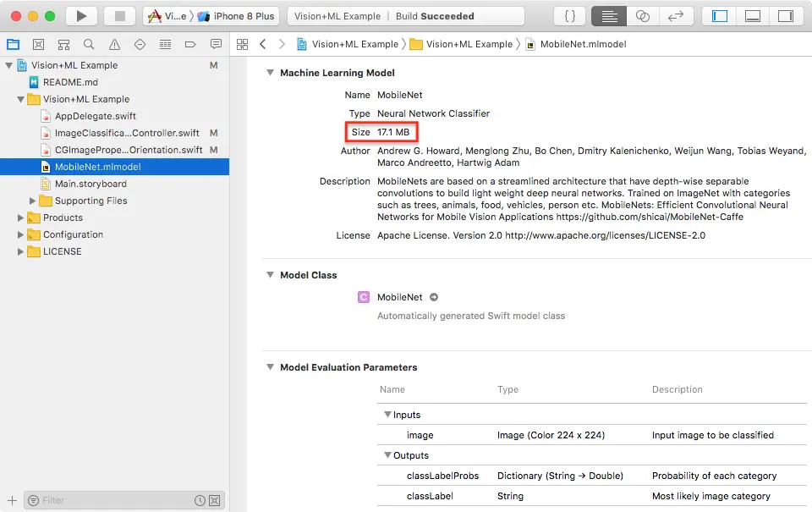Select the image input row
The height and width of the screenshot is (512, 812).
point(591,435)
